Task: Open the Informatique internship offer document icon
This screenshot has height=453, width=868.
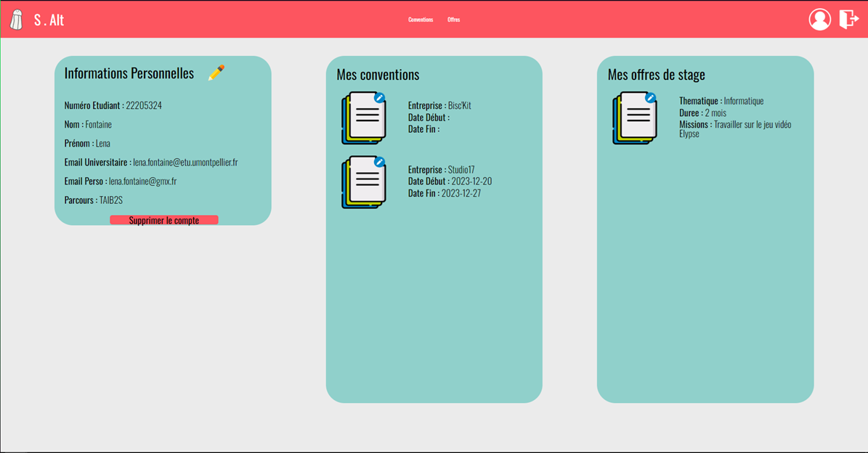Action: [x=635, y=118]
